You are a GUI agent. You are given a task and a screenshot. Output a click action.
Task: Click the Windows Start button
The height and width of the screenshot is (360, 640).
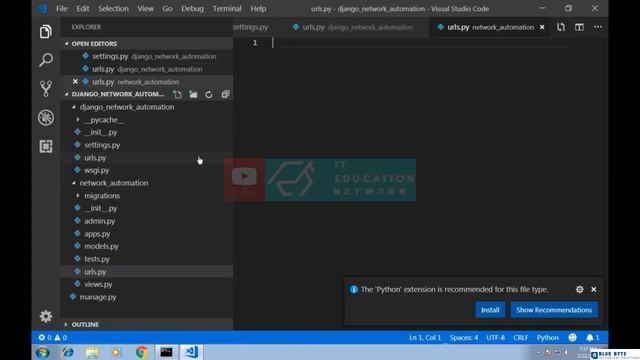coord(42,352)
